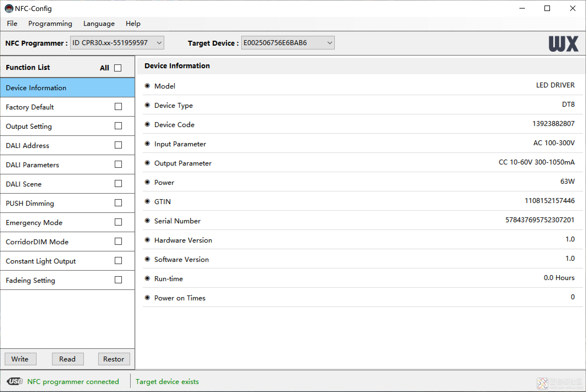Close the NFC-Config window

573,9
